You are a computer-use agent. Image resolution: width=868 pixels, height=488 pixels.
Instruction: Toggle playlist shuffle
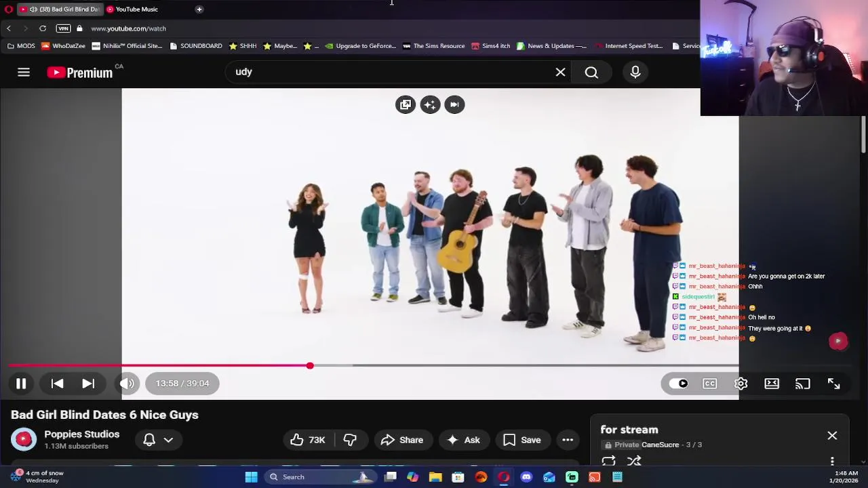(634, 462)
